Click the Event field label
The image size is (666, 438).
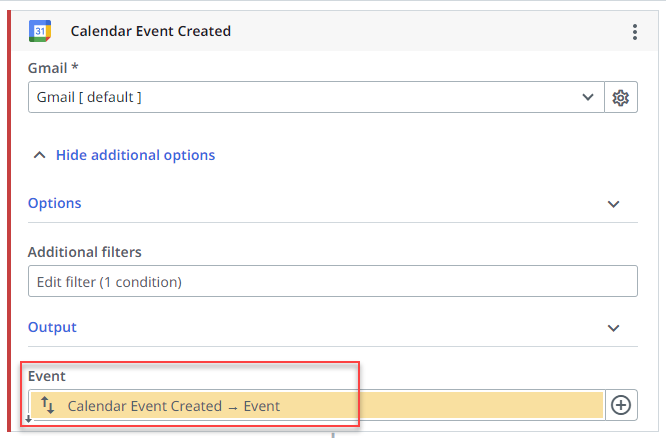(46, 376)
